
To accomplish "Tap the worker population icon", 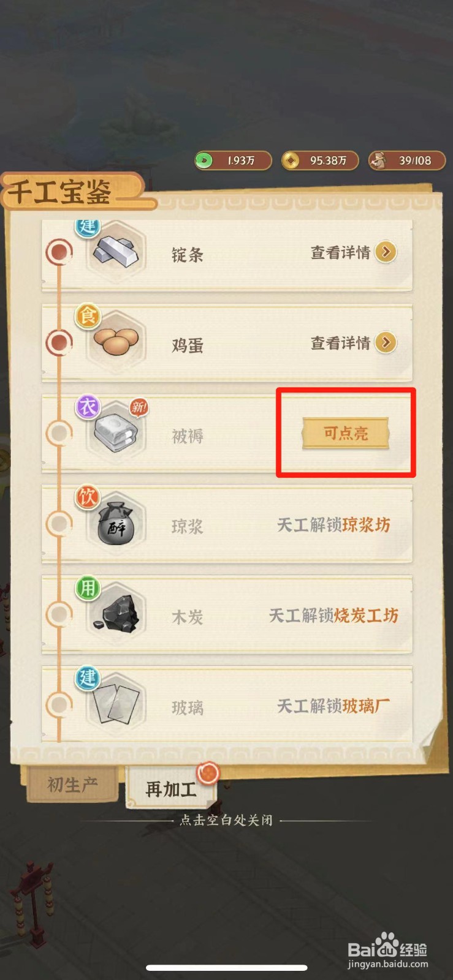I will point(378,160).
